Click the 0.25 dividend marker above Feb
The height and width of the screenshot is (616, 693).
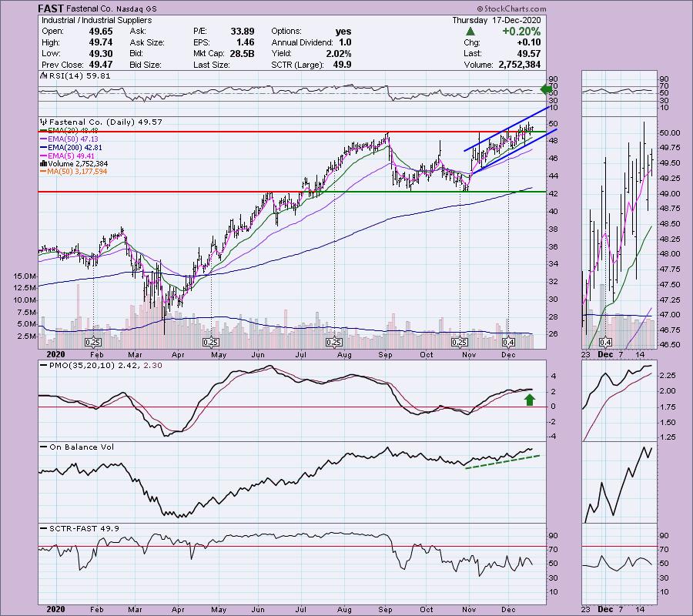93,343
